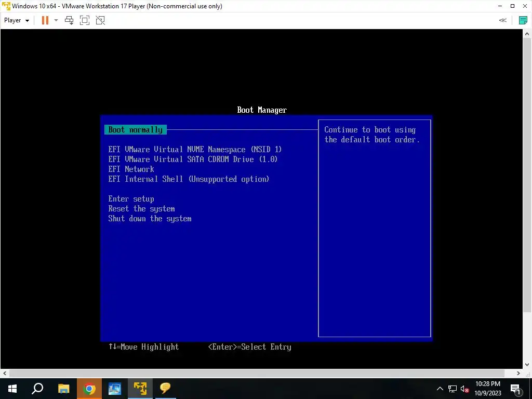Open File Explorer from taskbar
This screenshot has height=399, width=532.
63,389
